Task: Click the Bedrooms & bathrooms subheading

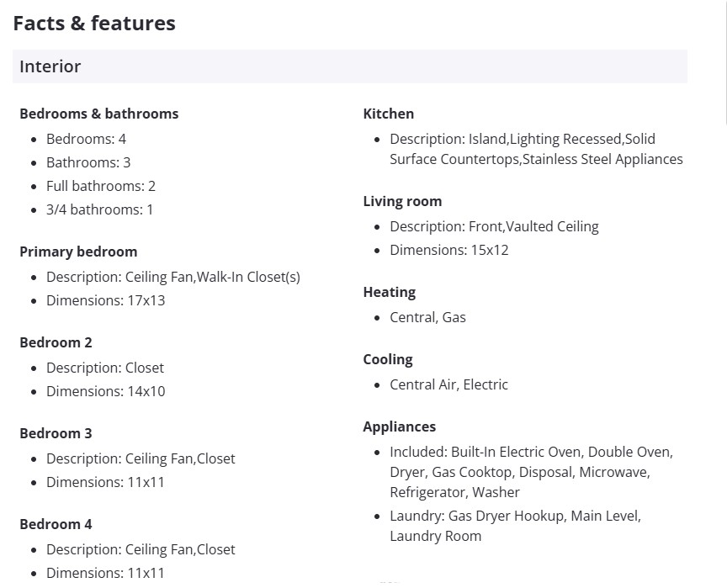Action: (98, 114)
